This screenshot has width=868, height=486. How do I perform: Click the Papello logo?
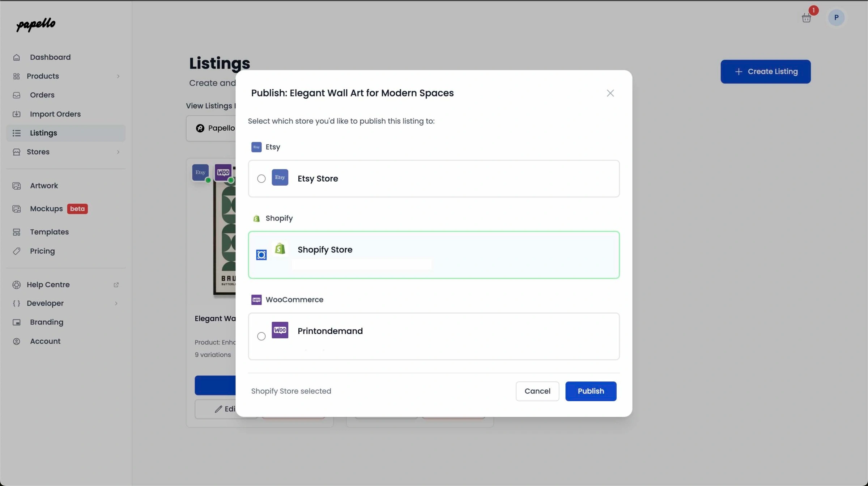(36, 25)
